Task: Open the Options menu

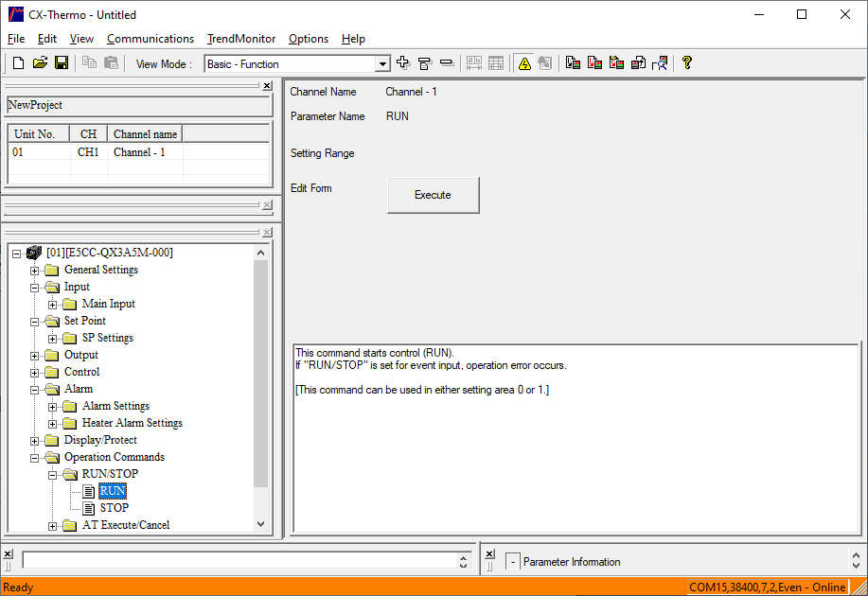Action: tap(309, 39)
